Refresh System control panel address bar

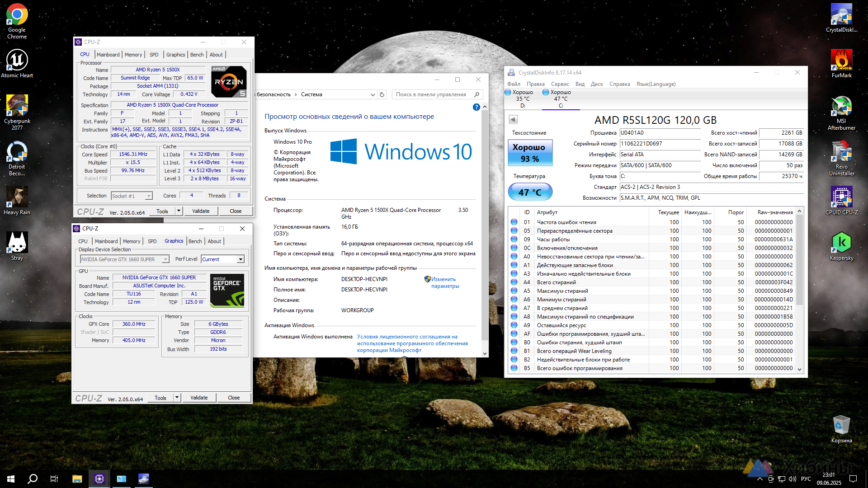[x=382, y=94]
